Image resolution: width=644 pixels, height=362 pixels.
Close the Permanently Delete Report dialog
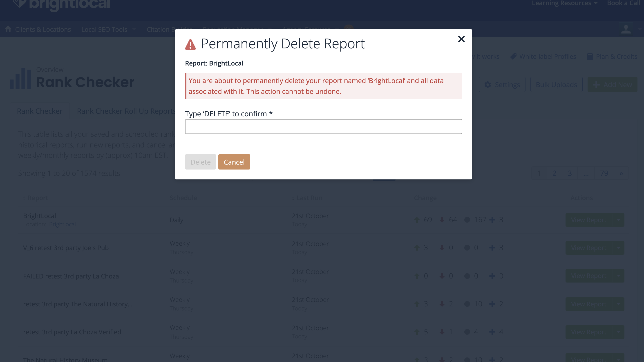[461, 39]
